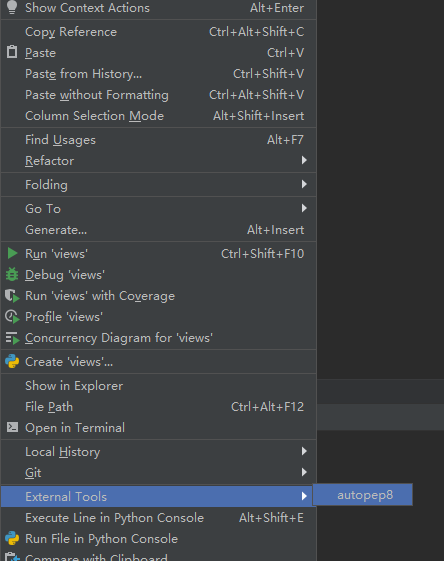This screenshot has width=444, height=561.
Task: Click the Profile 'views' clock icon
Action: pyautogui.click(x=12, y=317)
